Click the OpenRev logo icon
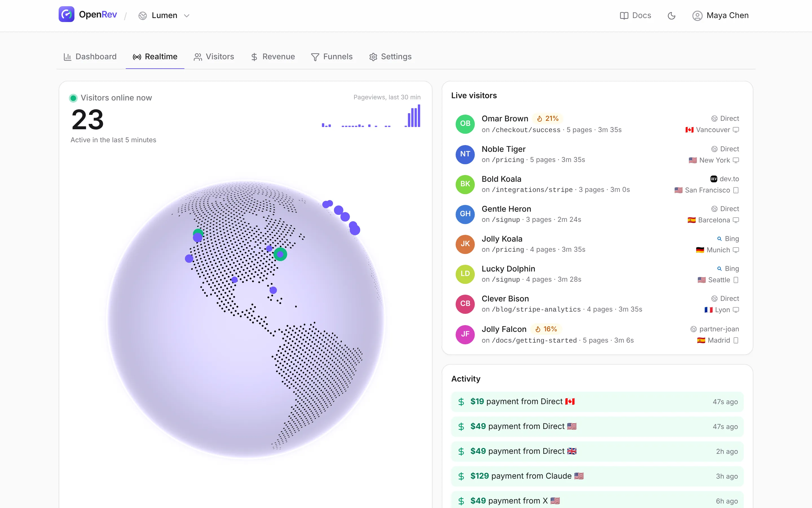 click(x=67, y=14)
